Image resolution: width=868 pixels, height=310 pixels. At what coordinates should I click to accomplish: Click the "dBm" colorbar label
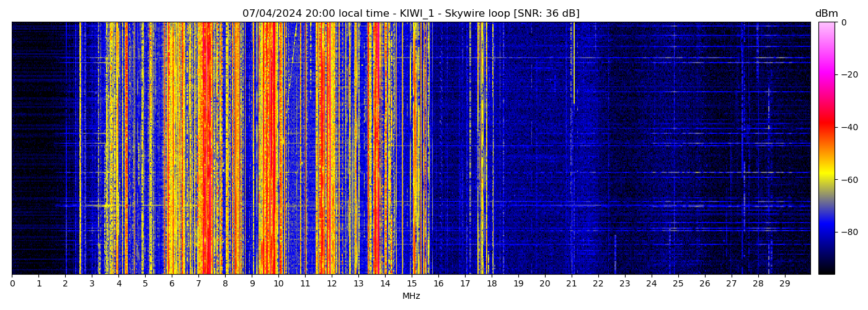[826, 14]
